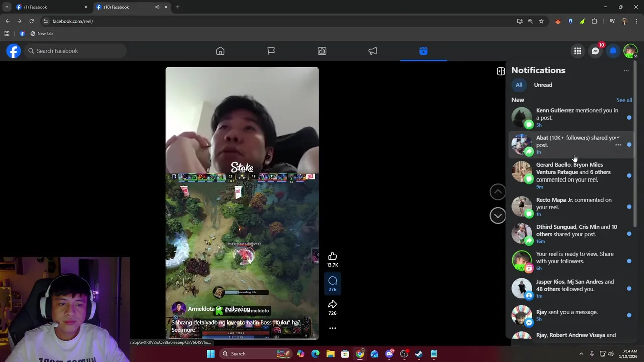
Task: Toggle side panel icon beside Notifications header
Action: tap(501, 71)
